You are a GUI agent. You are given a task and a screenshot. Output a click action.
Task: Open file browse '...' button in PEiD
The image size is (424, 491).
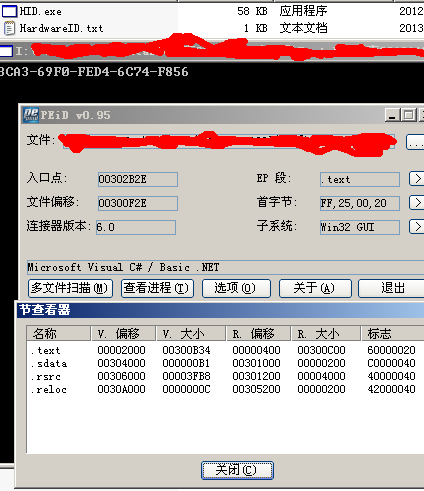click(415, 142)
